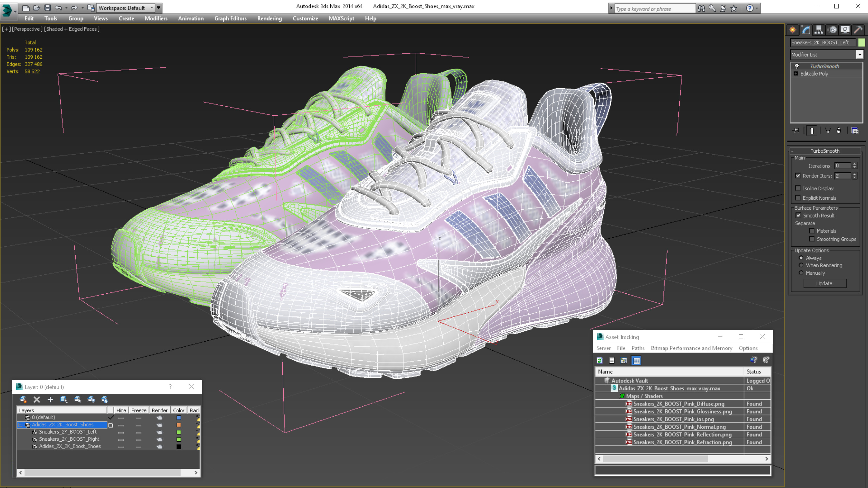Click Add Selected Objects plus icon
Image resolution: width=868 pixels, height=488 pixels.
pos(50,399)
